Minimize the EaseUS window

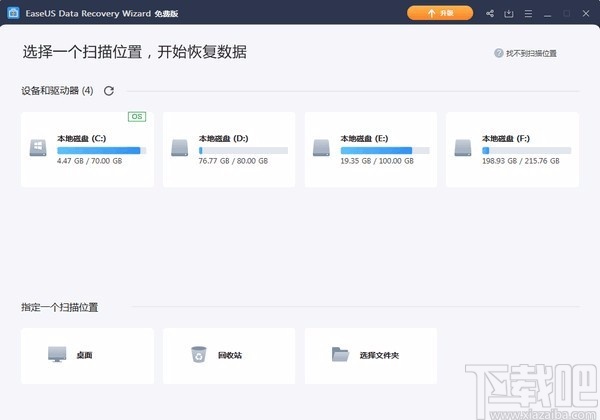[x=548, y=14]
